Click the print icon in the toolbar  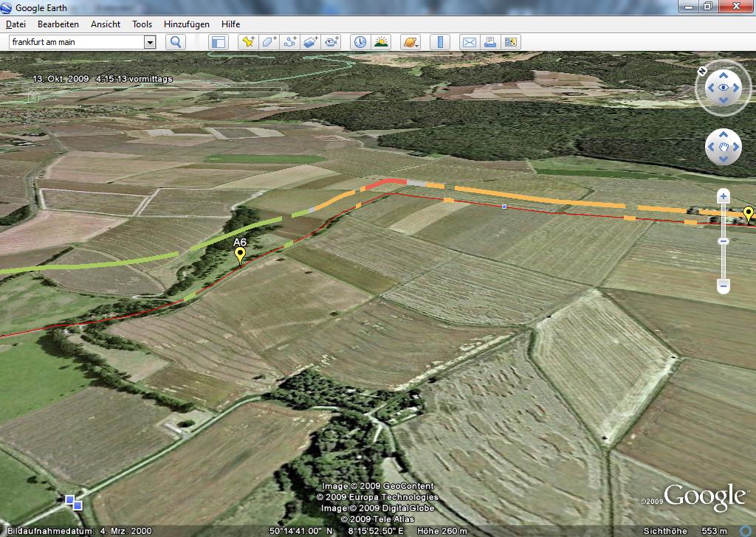(x=489, y=42)
